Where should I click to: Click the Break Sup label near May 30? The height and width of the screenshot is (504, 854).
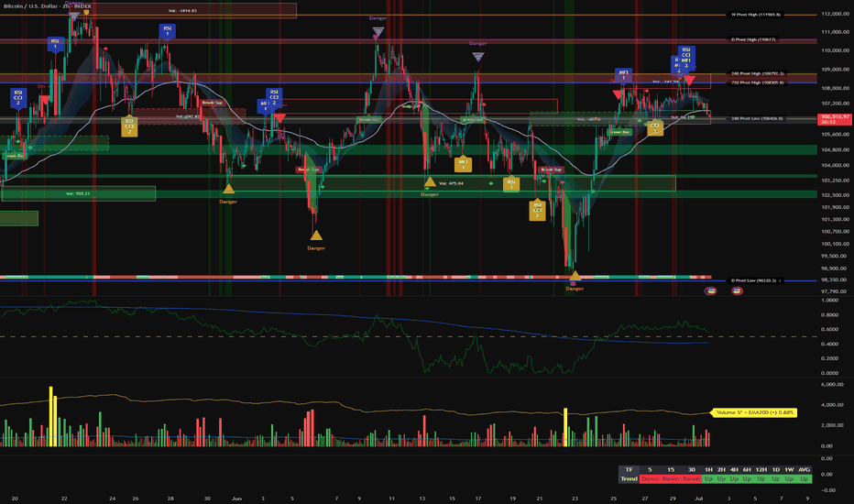(213, 103)
